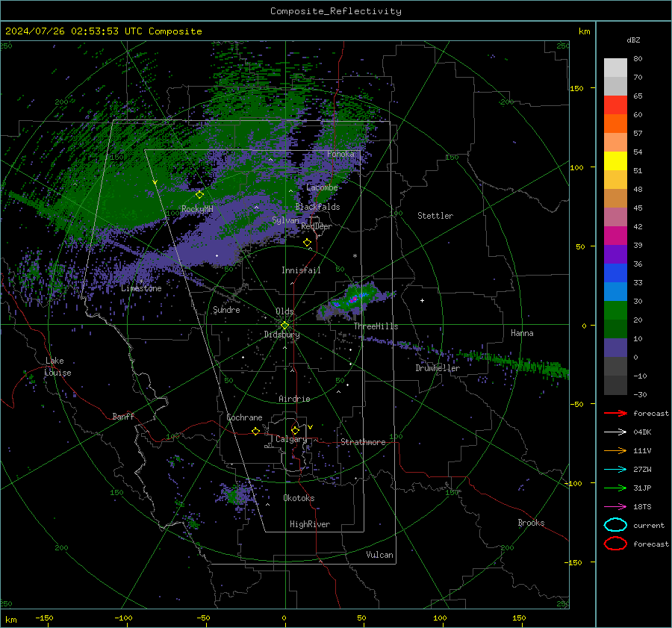Select the yellow diamond marker below RedDeer
672x628 pixels.
click(x=308, y=243)
